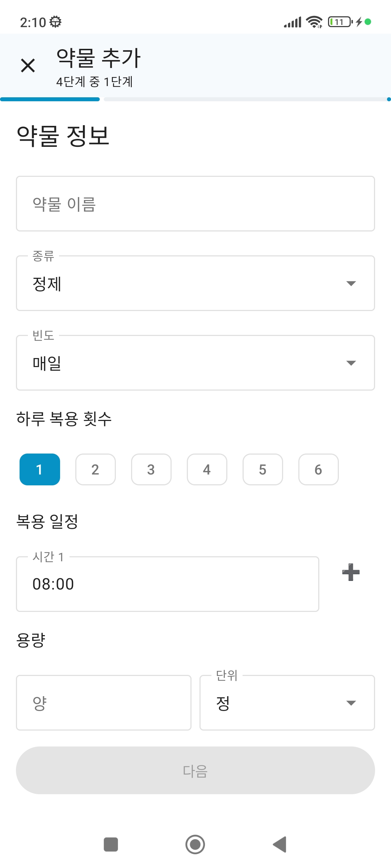Tap the step progress bar
This screenshot has width=391, height=868.
[x=195, y=99]
